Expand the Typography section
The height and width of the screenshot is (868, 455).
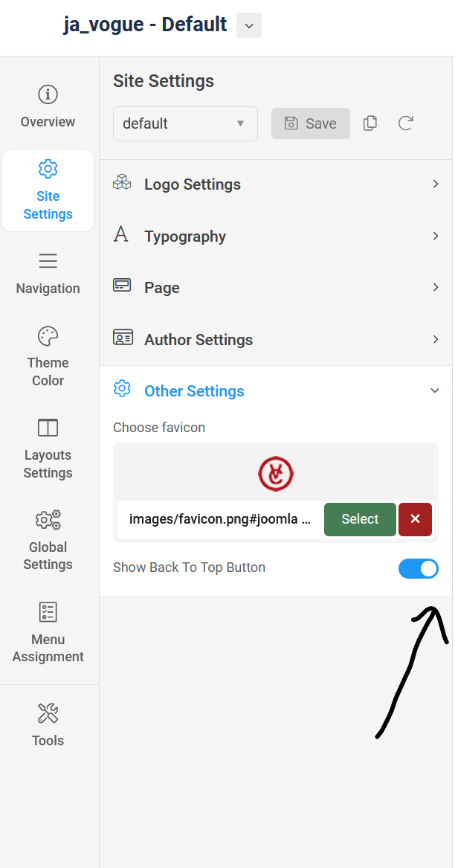(x=276, y=236)
